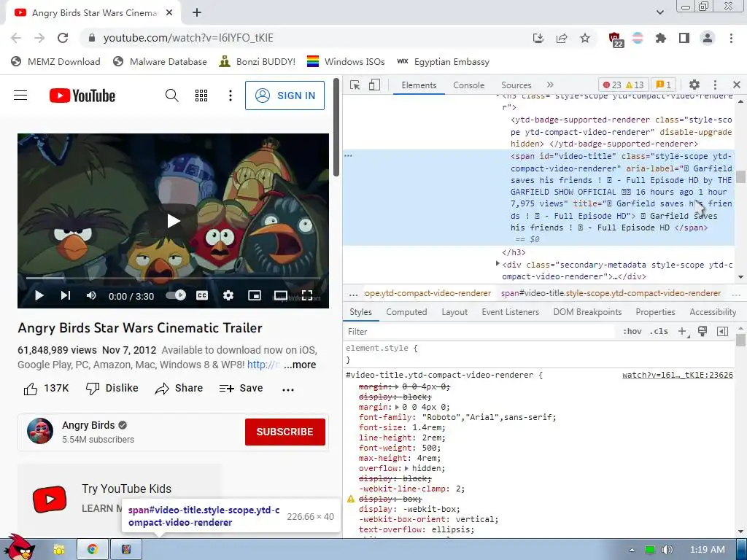Toggle computed styles sidebar pane icon

tap(722, 332)
